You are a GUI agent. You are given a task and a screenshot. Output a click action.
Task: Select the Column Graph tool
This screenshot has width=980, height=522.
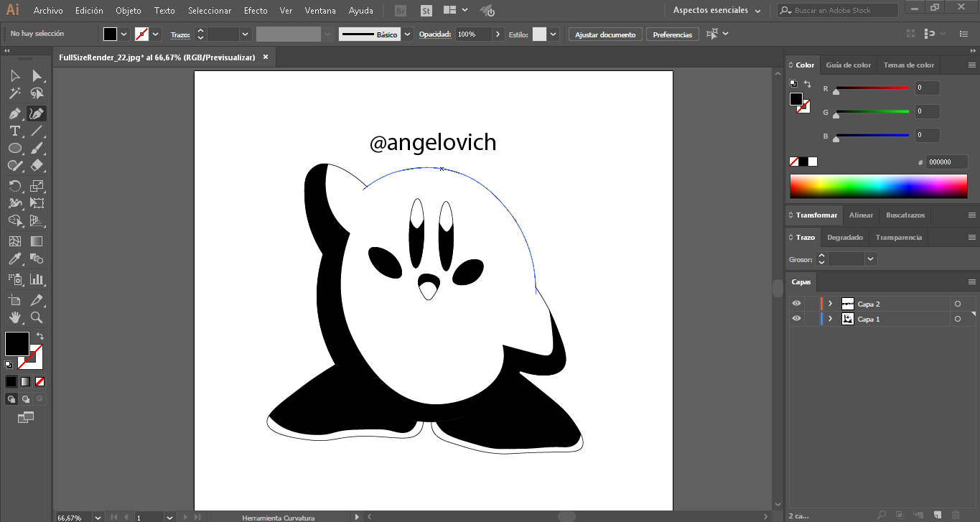(37, 279)
